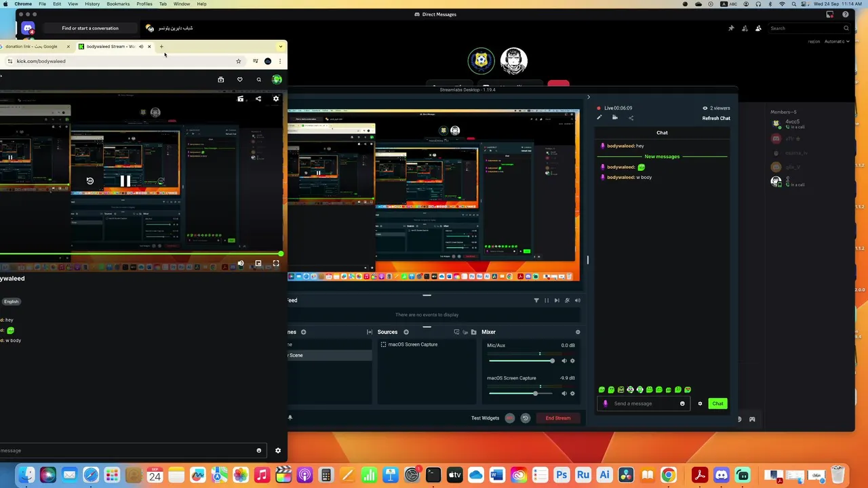Enter Kick fullscreen mode

coord(276,263)
